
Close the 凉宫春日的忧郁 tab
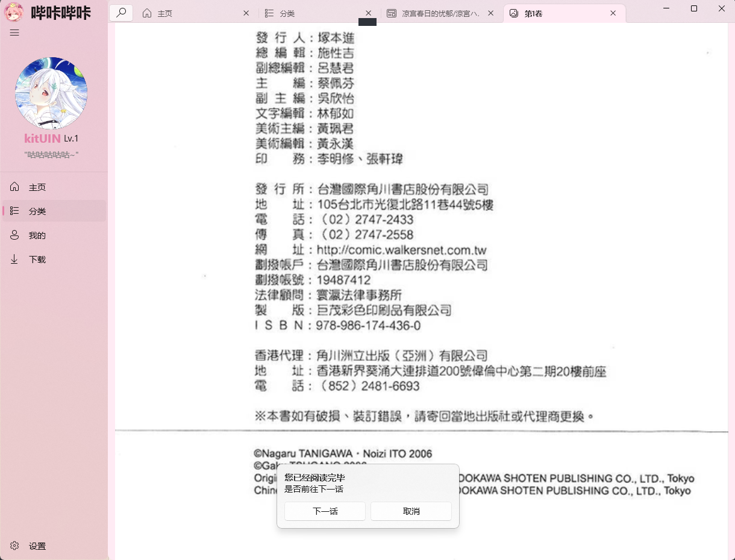click(x=490, y=13)
